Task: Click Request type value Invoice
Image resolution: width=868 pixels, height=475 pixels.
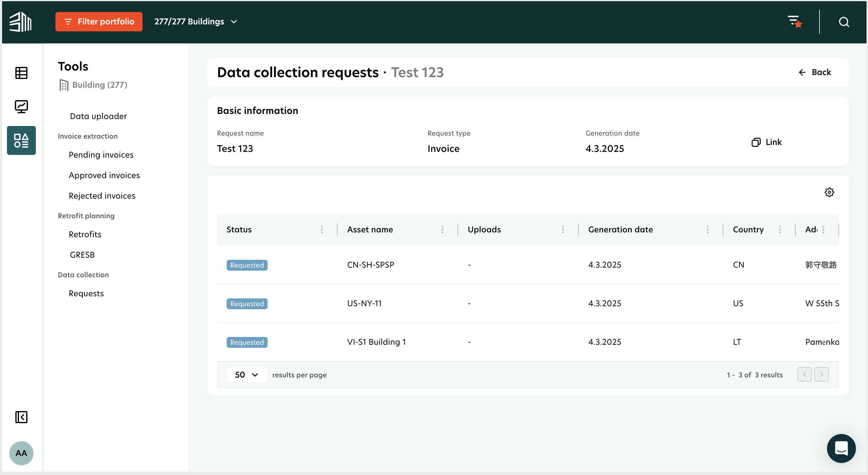Action: (x=443, y=149)
